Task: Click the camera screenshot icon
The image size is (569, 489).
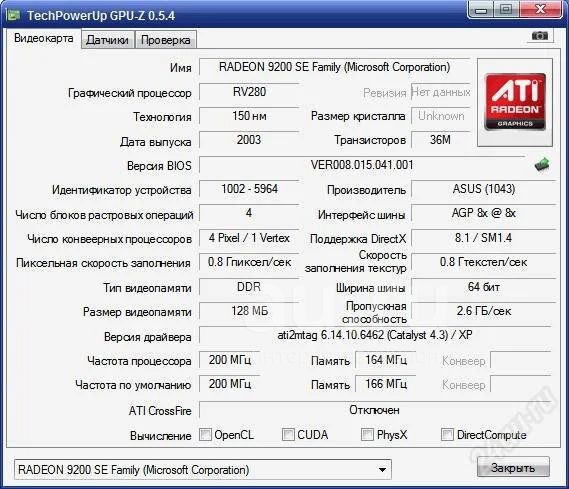Action: click(540, 36)
